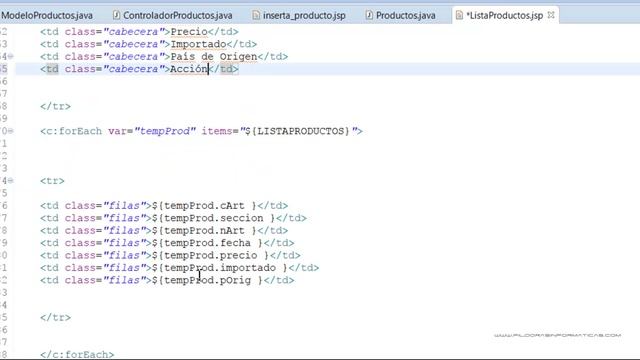This screenshot has width=640, height=360.
Task: Click the closing </tr> tag after cabecera cells
Action: tap(56, 107)
